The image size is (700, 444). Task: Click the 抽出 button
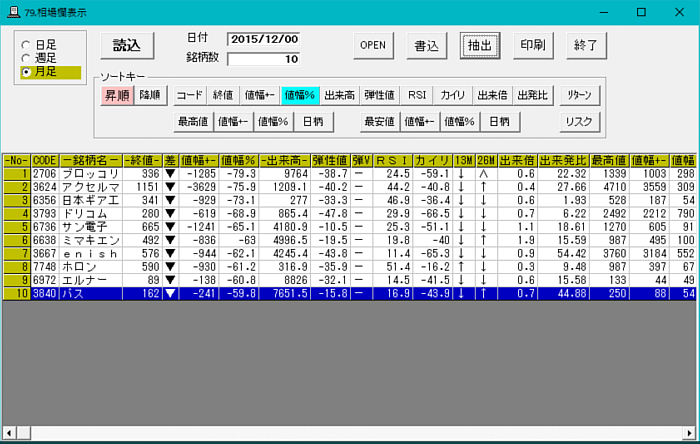click(x=480, y=46)
